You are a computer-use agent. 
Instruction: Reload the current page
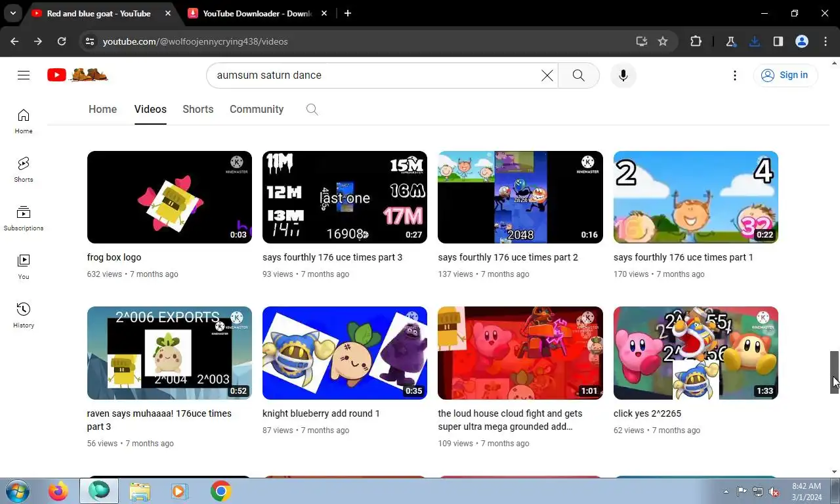[62, 41]
